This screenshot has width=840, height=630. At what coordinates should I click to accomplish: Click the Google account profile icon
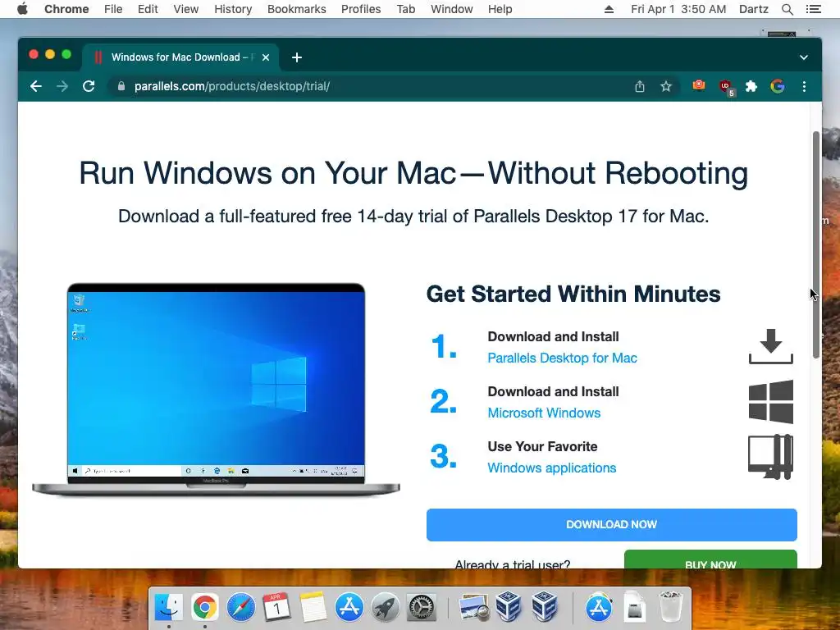point(778,86)
